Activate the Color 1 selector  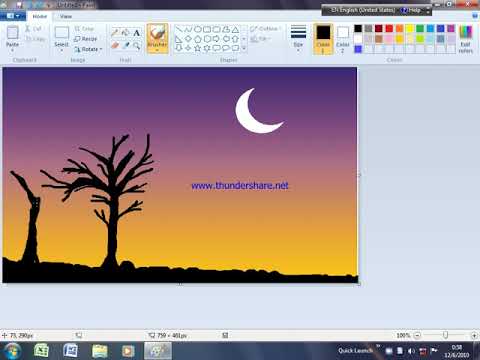tap(323, 39)
